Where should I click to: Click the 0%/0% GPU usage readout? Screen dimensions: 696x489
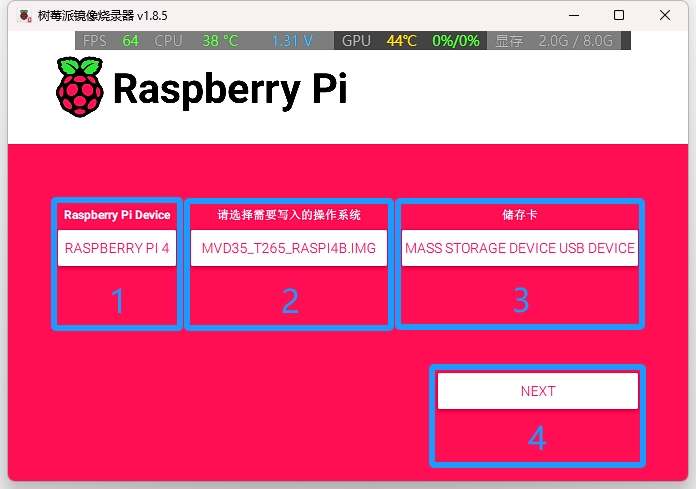click(x=456, y=41)
